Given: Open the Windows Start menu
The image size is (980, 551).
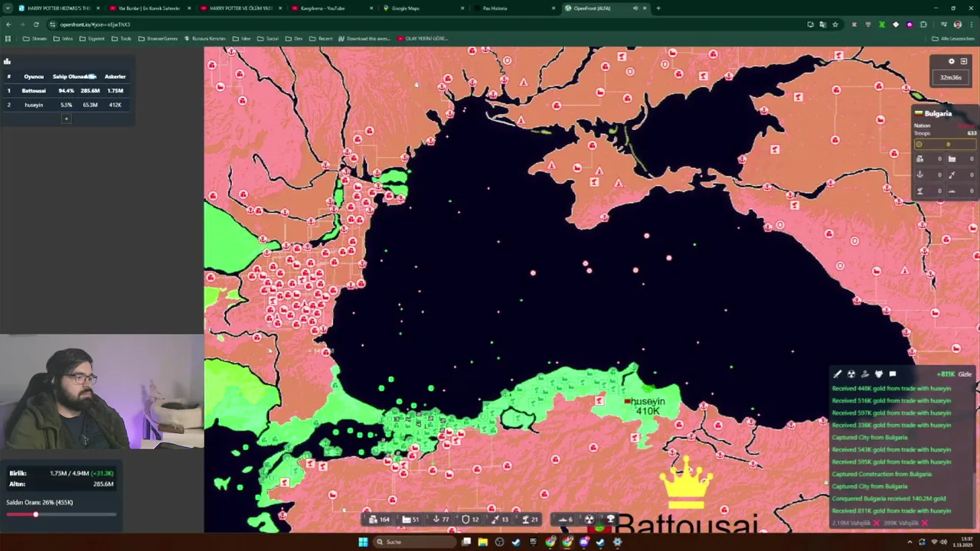Looking at the screenshot, I should [x=363, y=542].
